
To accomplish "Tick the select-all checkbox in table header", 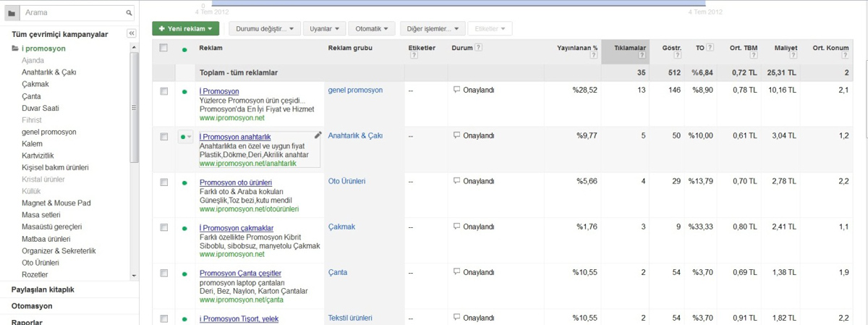I will [163, 48].
